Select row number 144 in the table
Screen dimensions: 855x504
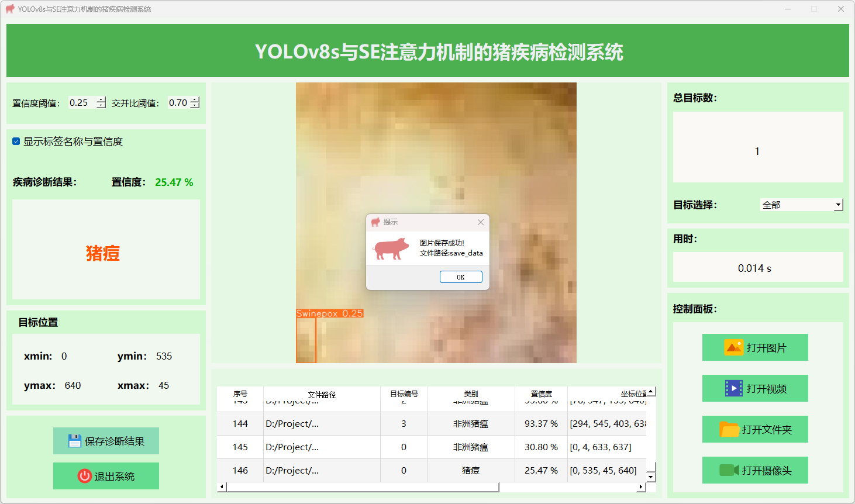click(240, 423)
